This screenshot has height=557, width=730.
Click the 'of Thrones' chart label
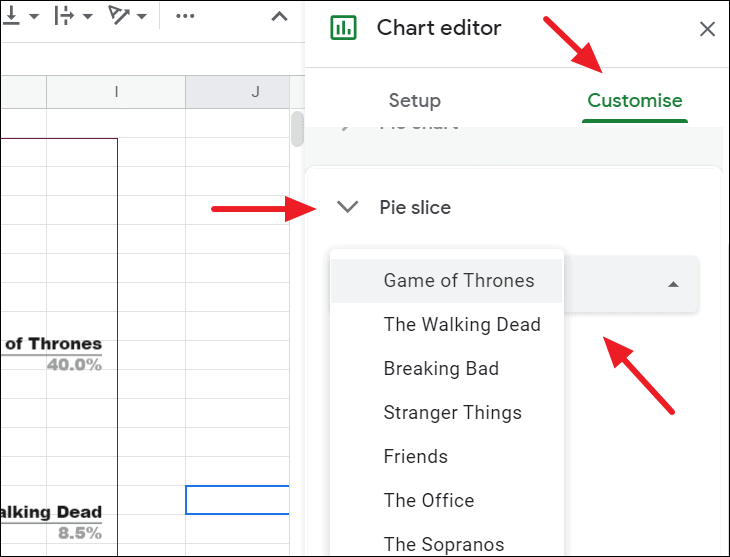tap(53, 344)
